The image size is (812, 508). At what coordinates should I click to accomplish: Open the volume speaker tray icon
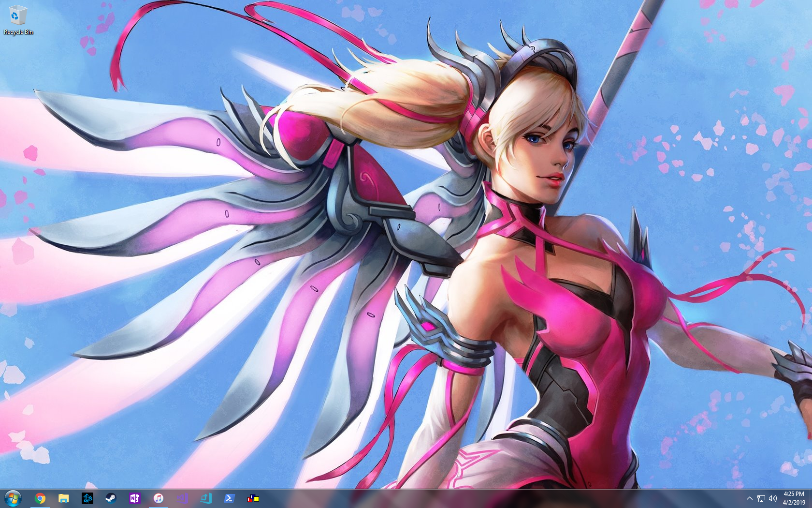pyautogui.click(x=772, y=498)
